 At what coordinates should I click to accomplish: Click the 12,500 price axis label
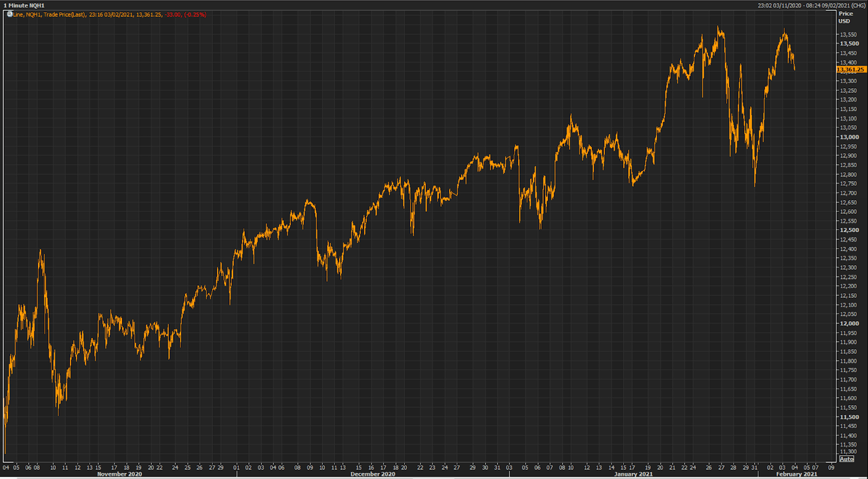click(849, 230)
